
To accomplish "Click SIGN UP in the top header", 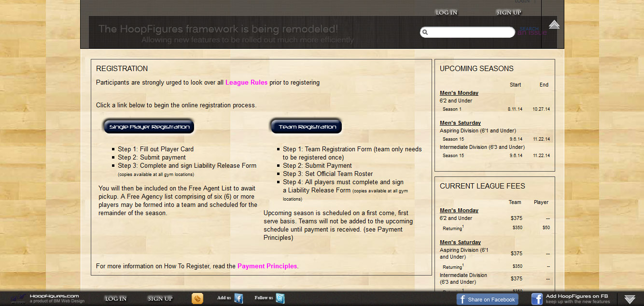I will click(508, 13).
